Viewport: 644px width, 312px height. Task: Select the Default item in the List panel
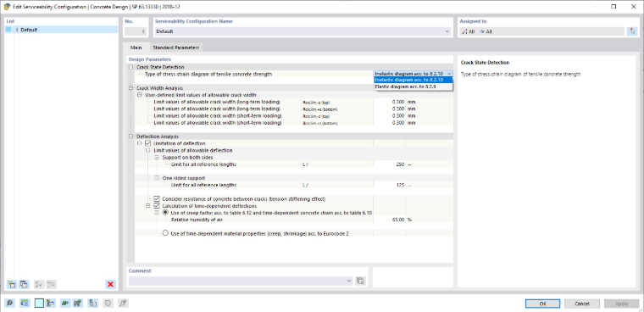point(61,30)
